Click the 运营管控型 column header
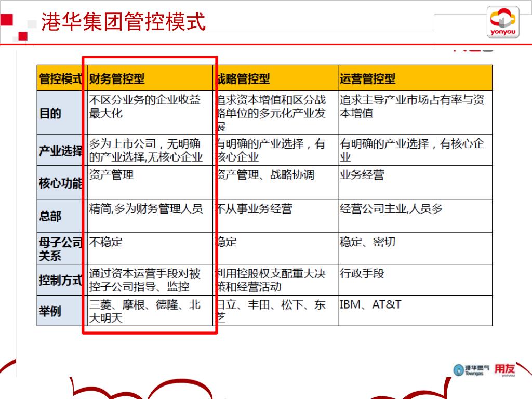The width and height of the screenshot is (532, 399). 415,78
